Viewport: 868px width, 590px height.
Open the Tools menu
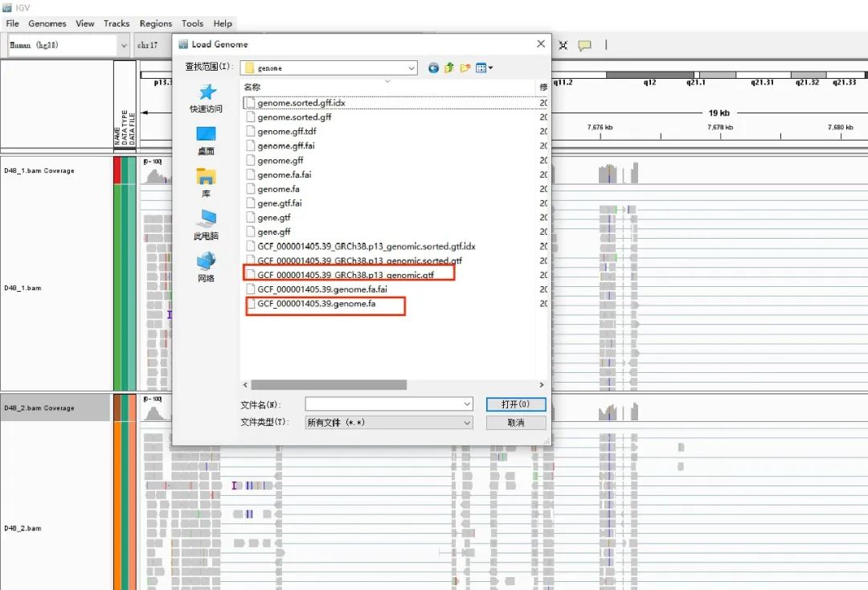tap(192, 23)
